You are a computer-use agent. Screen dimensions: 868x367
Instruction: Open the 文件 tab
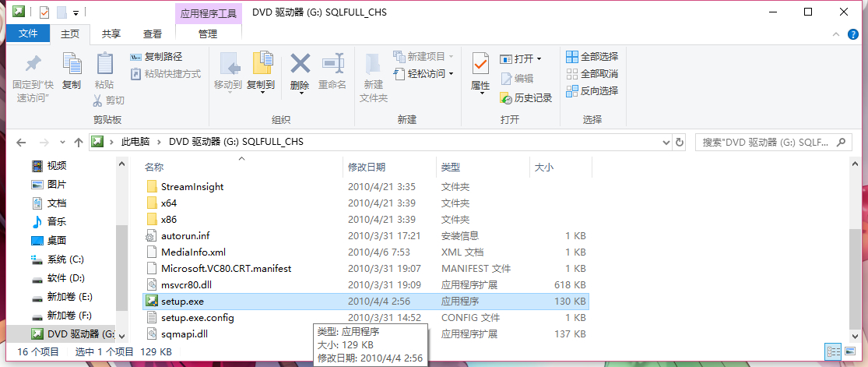(28, 34)
